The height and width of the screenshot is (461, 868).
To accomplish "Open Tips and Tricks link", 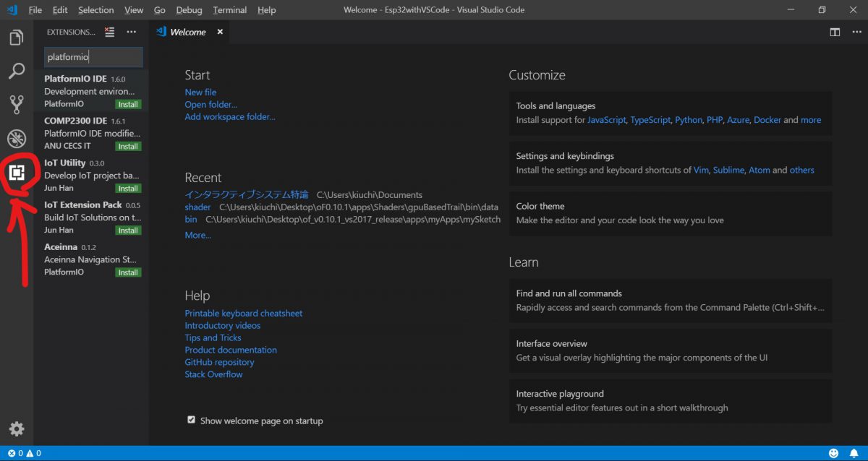I will 213,338.
